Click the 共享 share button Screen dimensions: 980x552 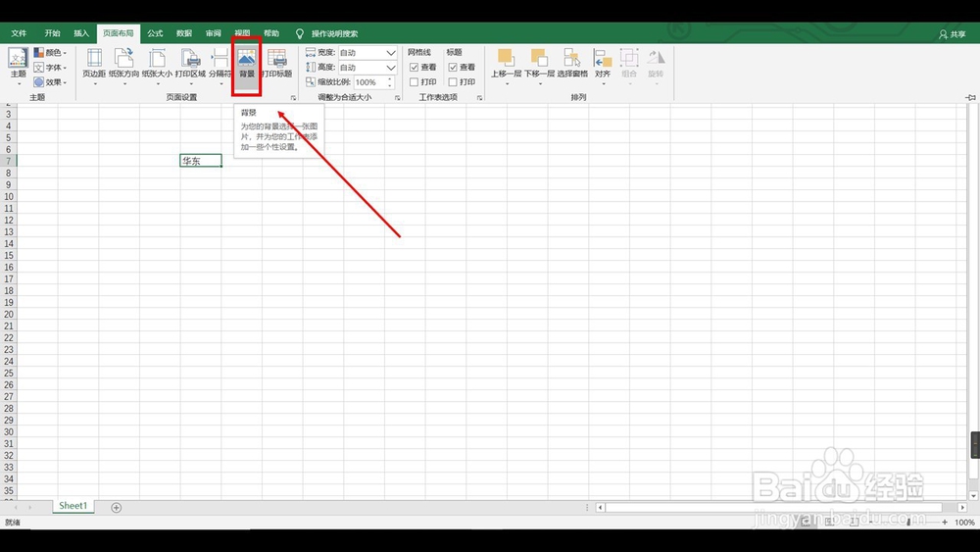click(x=952, y=34)
